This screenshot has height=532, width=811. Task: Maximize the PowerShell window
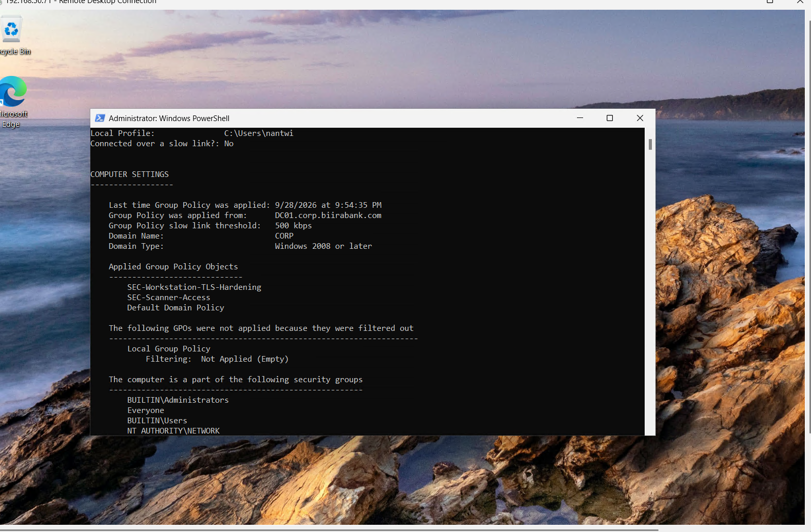pos(610,118)
